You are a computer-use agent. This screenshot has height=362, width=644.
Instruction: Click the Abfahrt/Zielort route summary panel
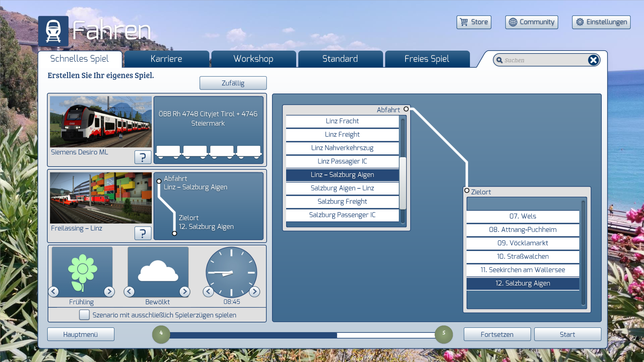coord(208,206)
